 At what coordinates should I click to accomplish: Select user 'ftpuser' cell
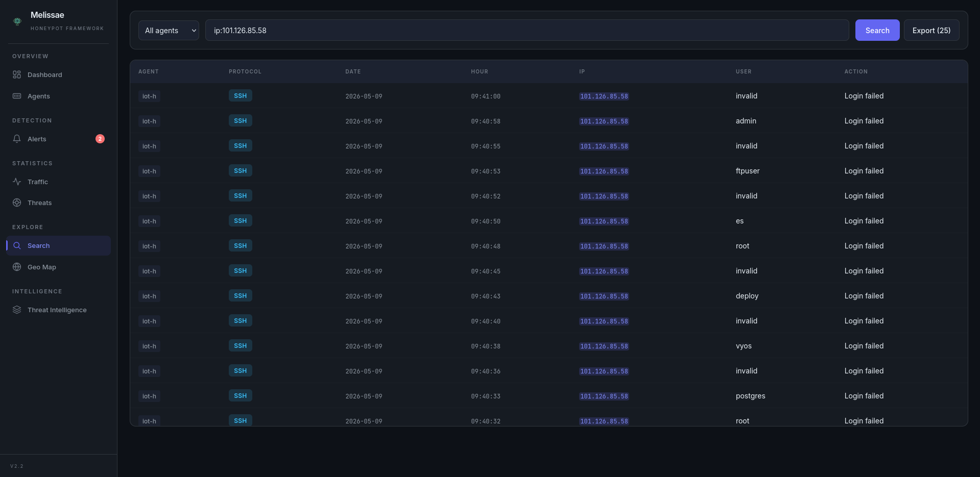pos(748,171)
